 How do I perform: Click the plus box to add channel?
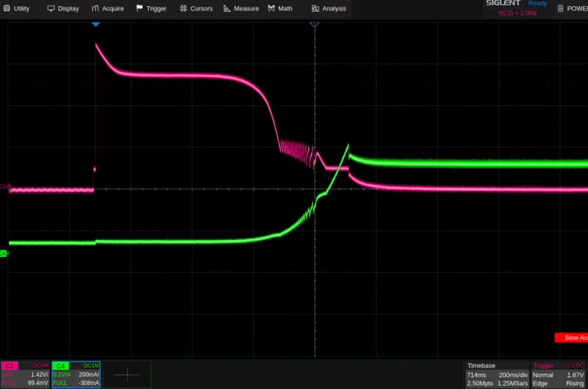click(x=127, y=374)
